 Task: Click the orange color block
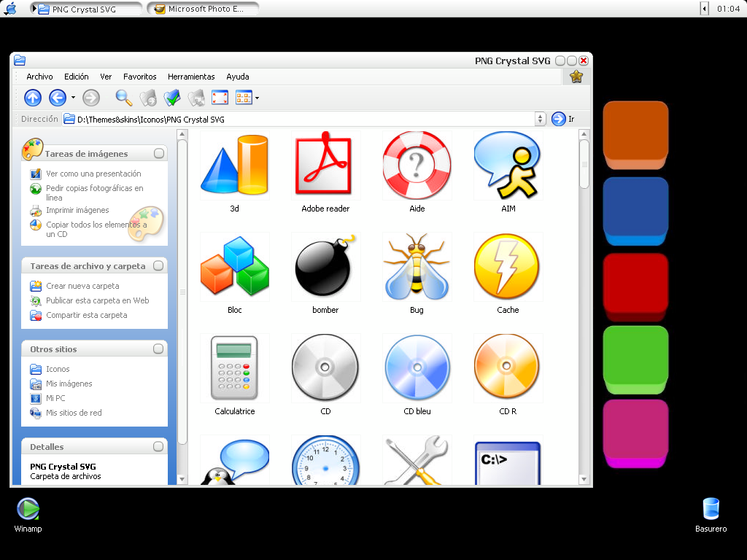(x=635, y=135)
